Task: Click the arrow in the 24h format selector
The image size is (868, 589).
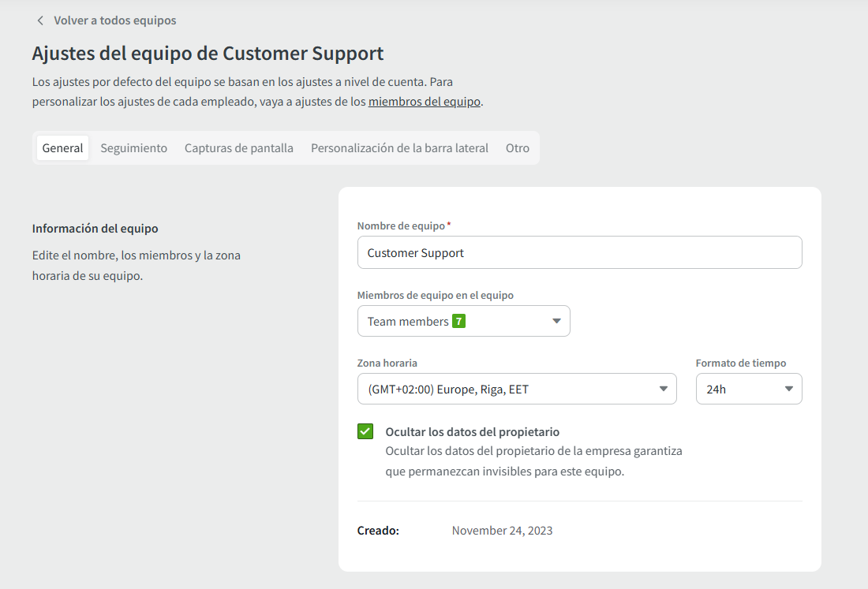Action: coord(788,390)
